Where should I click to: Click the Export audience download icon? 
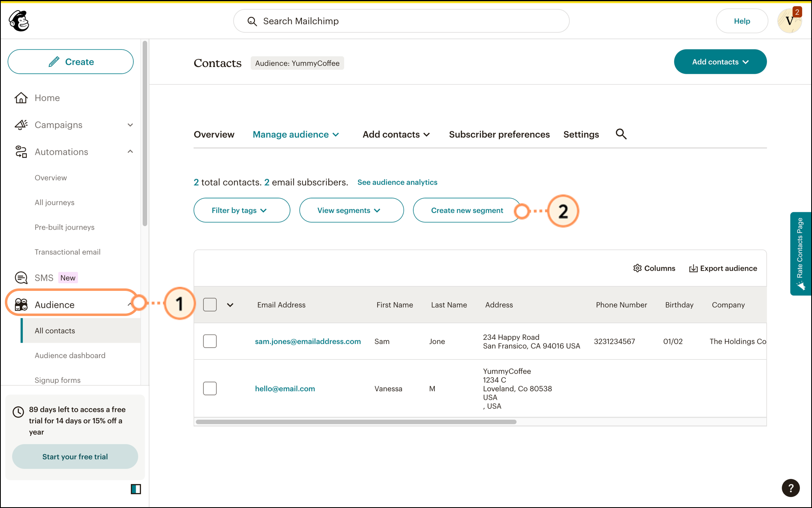point(693,268)
